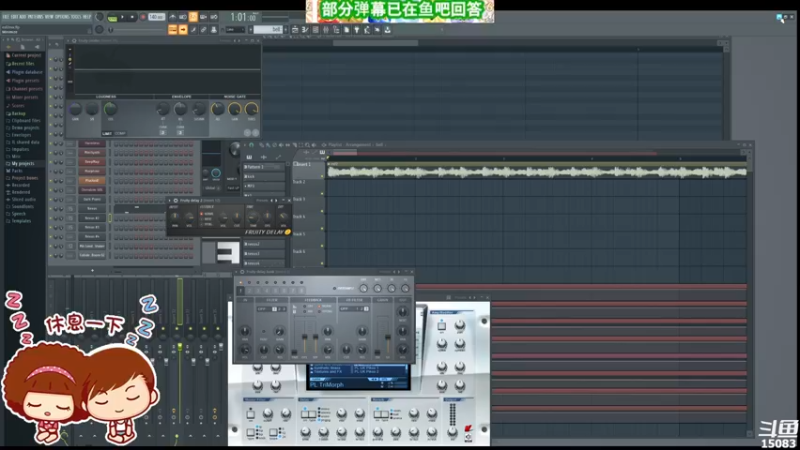Toggle the Nexus Delay on button
This screenshot has height=450, width=800.
(307, 414)
